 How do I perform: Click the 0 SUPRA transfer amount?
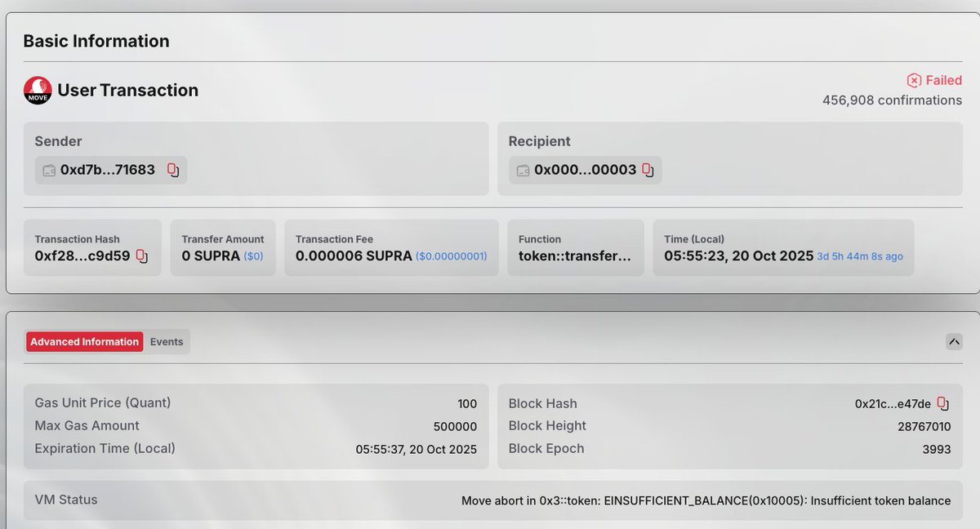pos(211,256)
